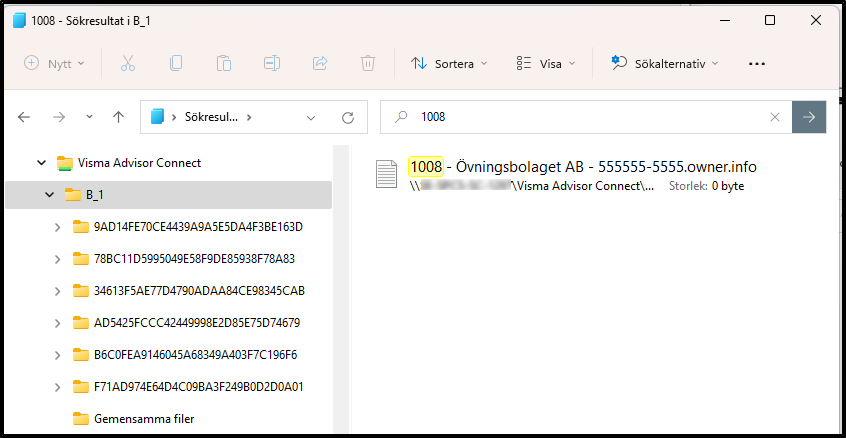846x438 pixels.
Task: Clear the search box with X
Action: pyautogui.click(x=774, y=117)
